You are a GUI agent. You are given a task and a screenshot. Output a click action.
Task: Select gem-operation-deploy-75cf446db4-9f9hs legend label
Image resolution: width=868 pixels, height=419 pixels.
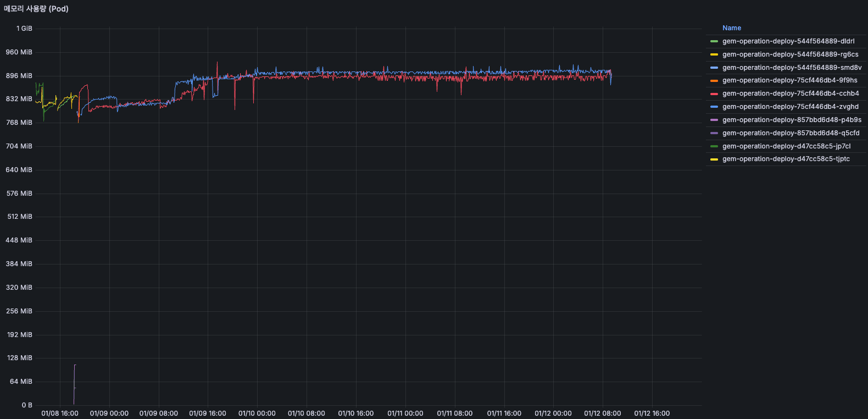click(789, 80)
